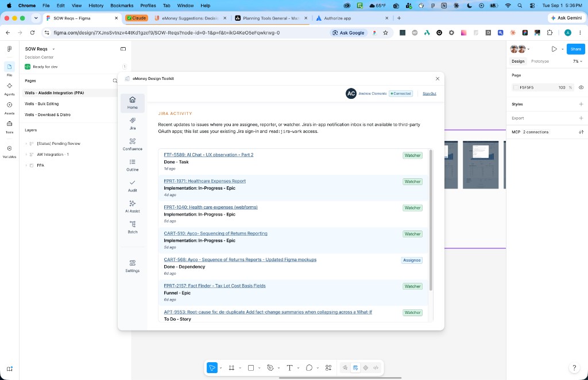
Task: Switch to the Design tab
Action: (518, 61)
